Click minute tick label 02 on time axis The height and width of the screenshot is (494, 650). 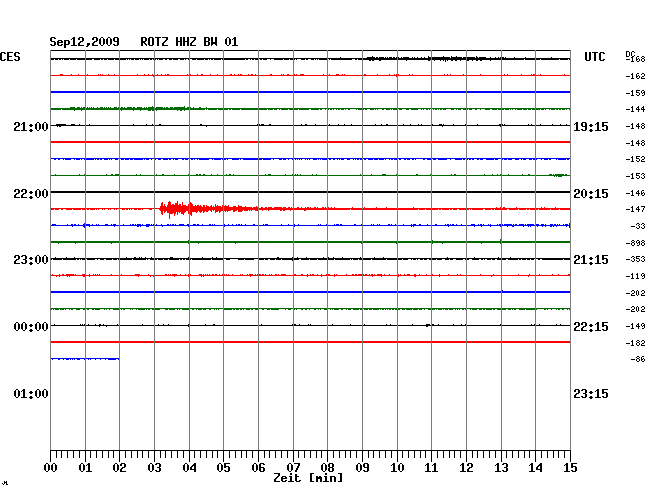tap(119, 468)
